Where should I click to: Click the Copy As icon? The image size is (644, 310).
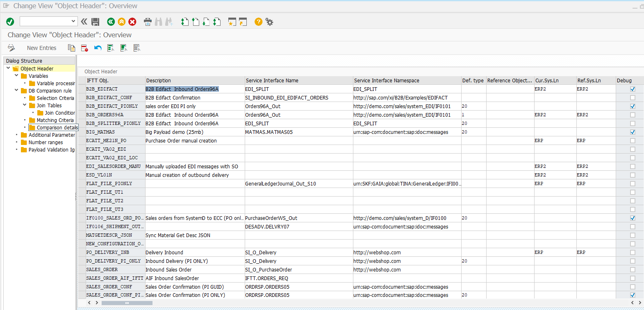tap(71, 48)
